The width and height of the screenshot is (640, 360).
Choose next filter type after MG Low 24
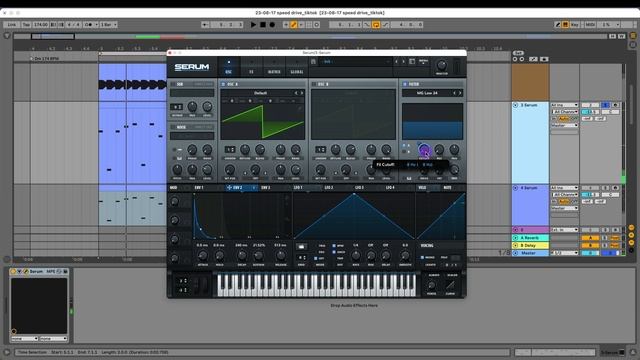click(x=460, y=93)
